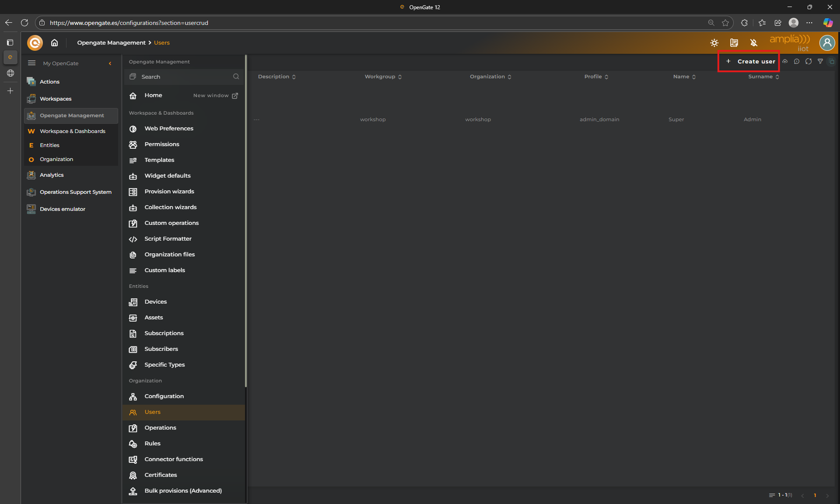Open the documentation scroll icon in header

coord(734,43)
